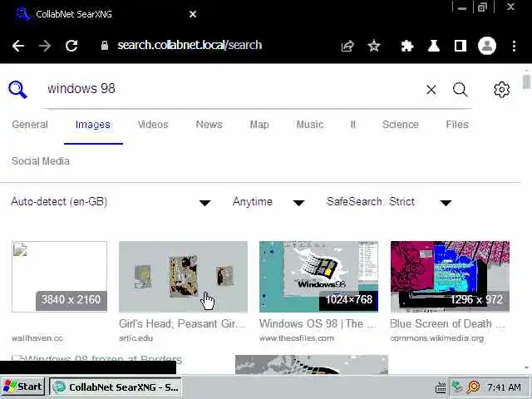
Task: Reload the current page
Action: (71, 46)
